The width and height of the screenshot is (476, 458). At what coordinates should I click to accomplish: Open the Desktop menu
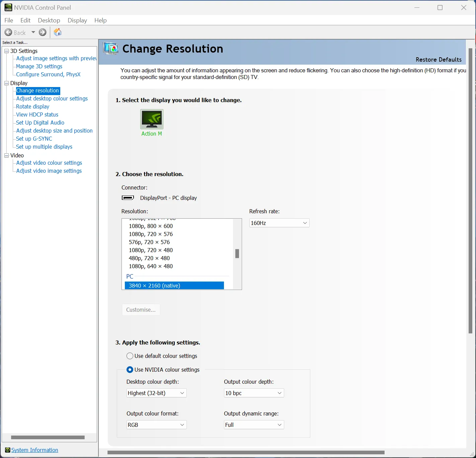pyautogui.click(x=49, y=20)
